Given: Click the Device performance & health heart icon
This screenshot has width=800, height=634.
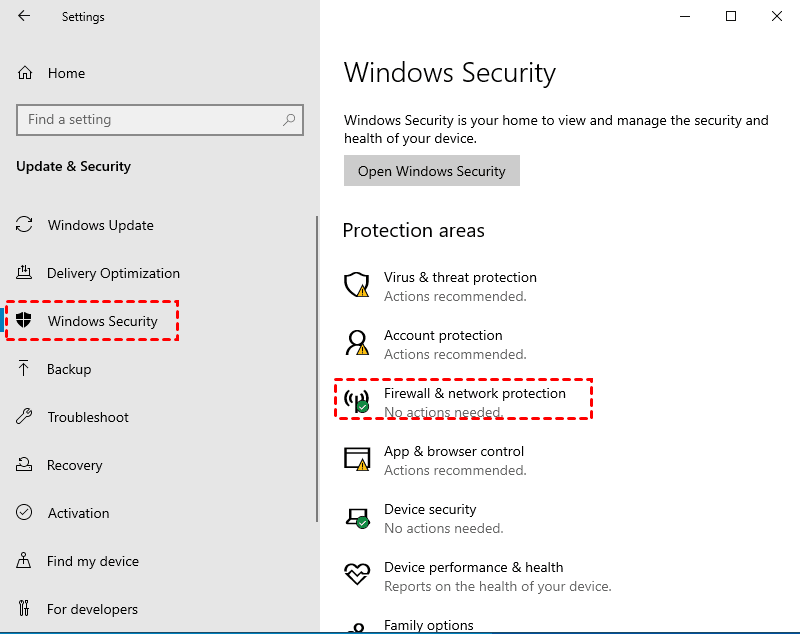Looking at the screenshot, I should point(356,576).
